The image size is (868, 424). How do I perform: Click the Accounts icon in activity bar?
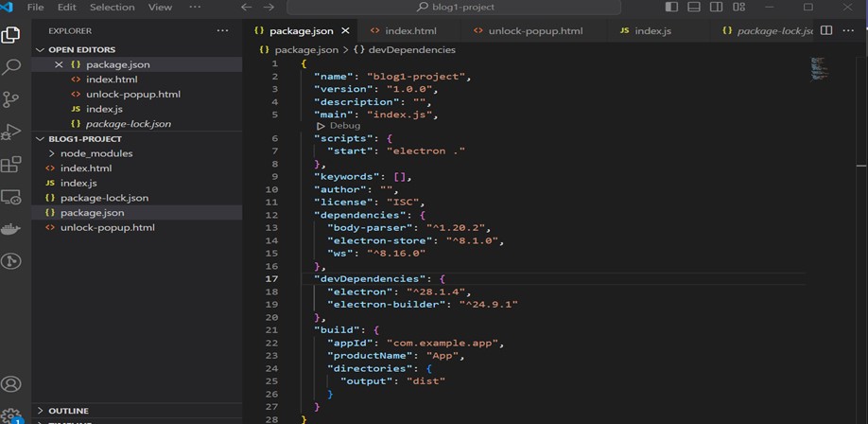point(11,384)
